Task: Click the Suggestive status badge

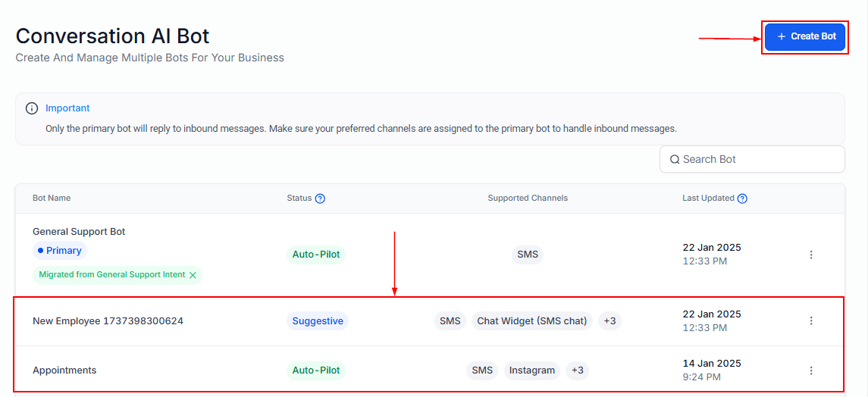Action: click(318, 320)
